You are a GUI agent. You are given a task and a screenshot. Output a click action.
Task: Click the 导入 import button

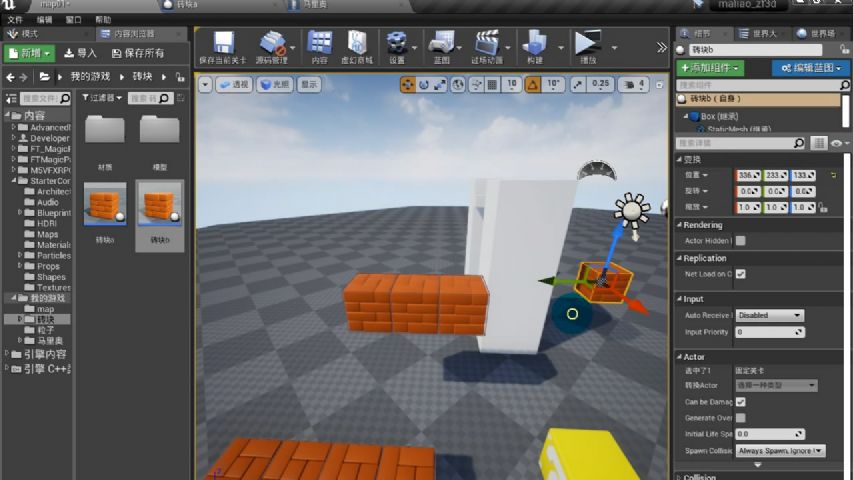click(x=81, y=53)
